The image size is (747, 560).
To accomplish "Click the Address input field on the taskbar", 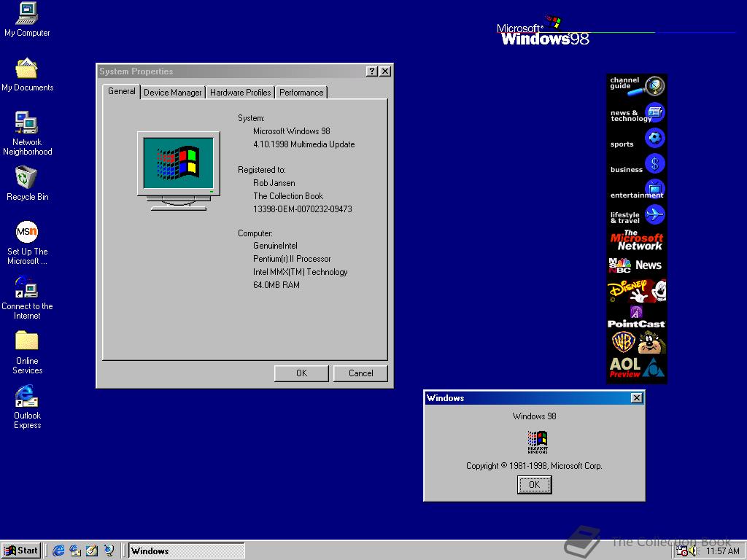I will point(186,551).
